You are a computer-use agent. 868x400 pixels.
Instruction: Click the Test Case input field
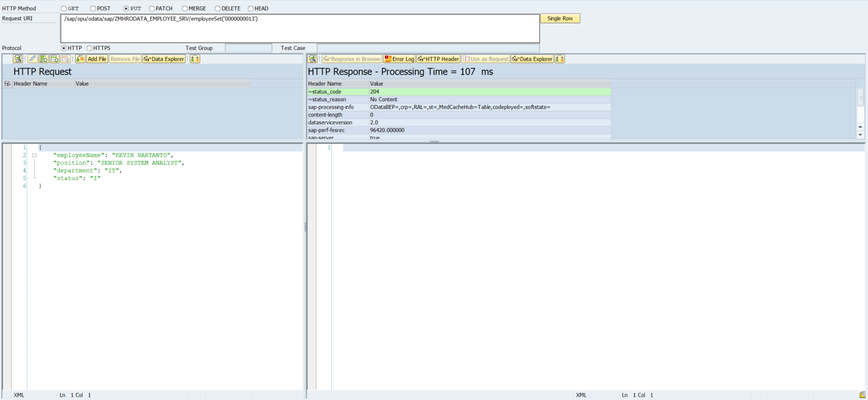(428, 48)
